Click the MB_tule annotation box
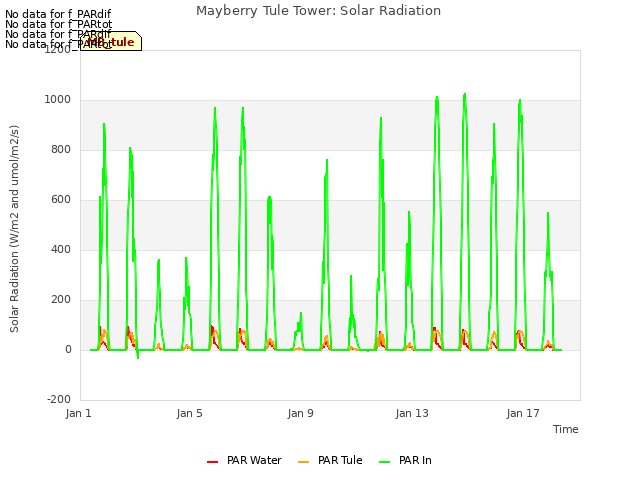The image size is (640, 480). 111,41
